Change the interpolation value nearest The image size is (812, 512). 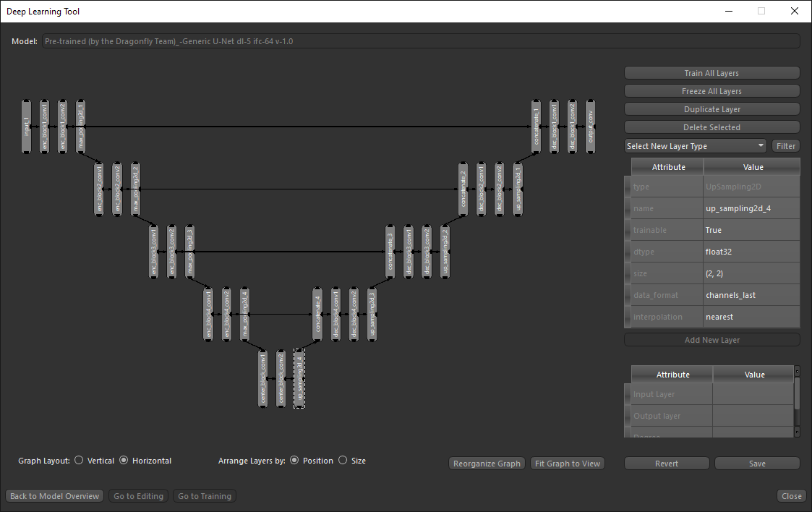click(x=751, y=317)
